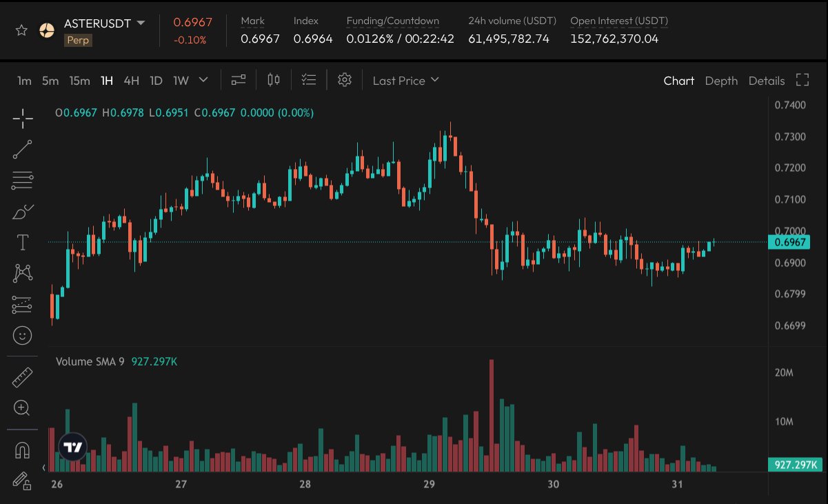Switch to the Details tab
828x504 pixels.
point(767,81)
